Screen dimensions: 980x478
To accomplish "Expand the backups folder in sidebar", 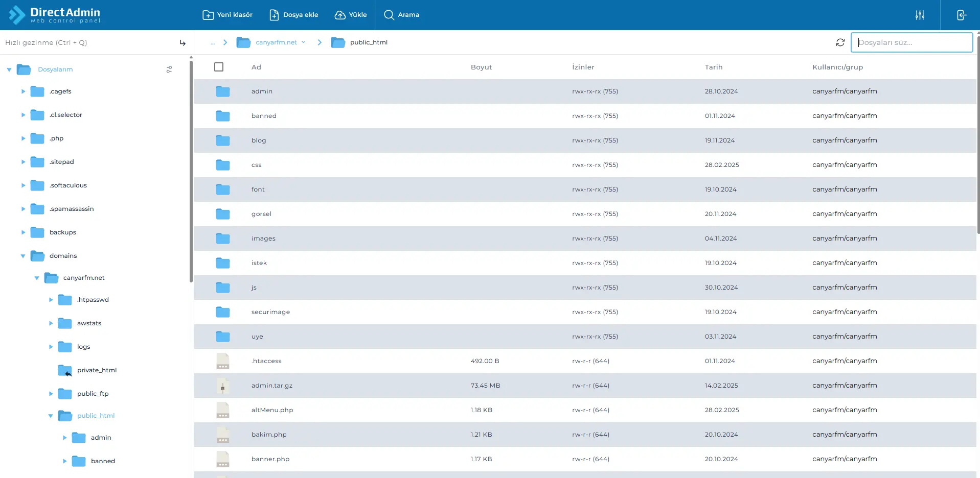I will [22, 232].
